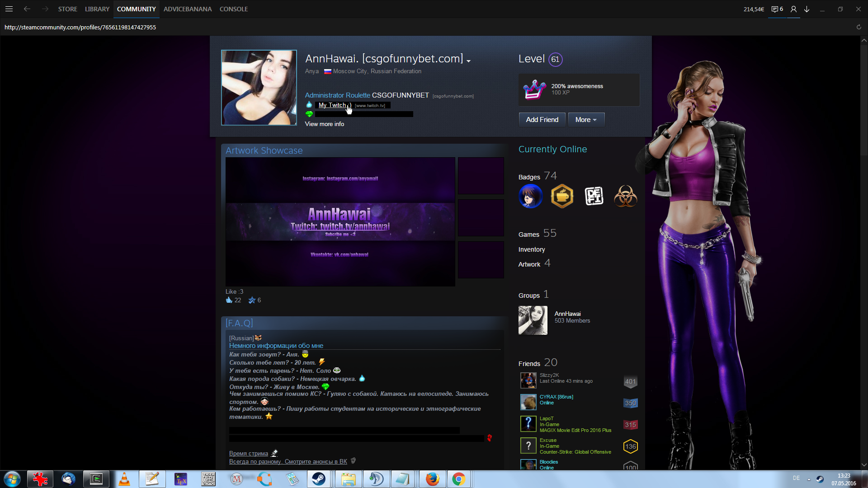Image resolution: width=868 pixels, height=488 pixels.
Task: Launch Firefox from the taskbar
Action: tap(432, 479)
